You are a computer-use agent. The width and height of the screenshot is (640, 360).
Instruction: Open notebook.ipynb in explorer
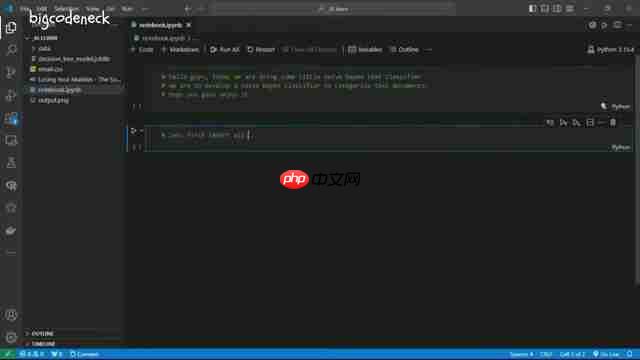(59, 90)
